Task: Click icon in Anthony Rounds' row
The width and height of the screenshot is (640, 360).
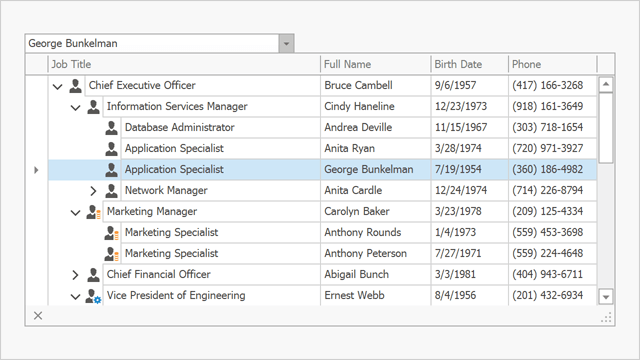Action: tap(111, 233)
